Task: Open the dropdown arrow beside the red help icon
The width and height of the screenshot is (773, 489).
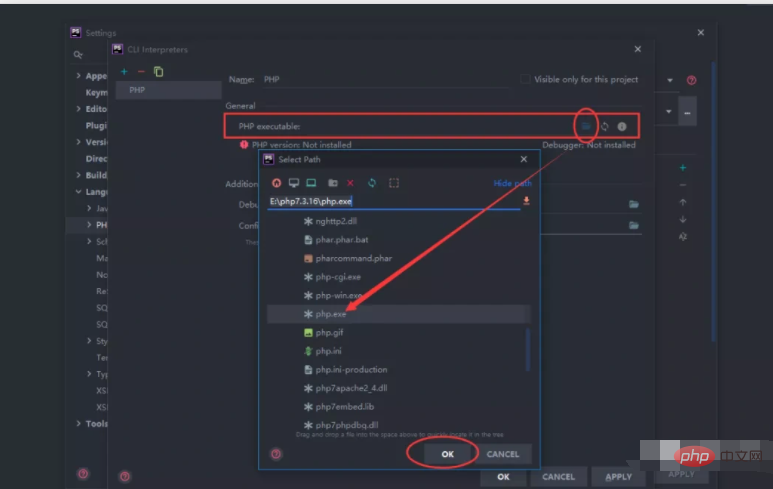Action: coord(669,80)
